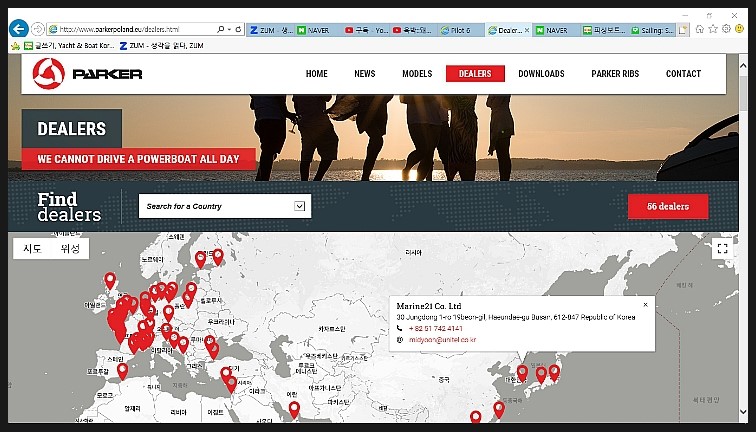Open browser home page icon
Image resolution: width=756 pixels, height=432 pixels.
(700, 29)
